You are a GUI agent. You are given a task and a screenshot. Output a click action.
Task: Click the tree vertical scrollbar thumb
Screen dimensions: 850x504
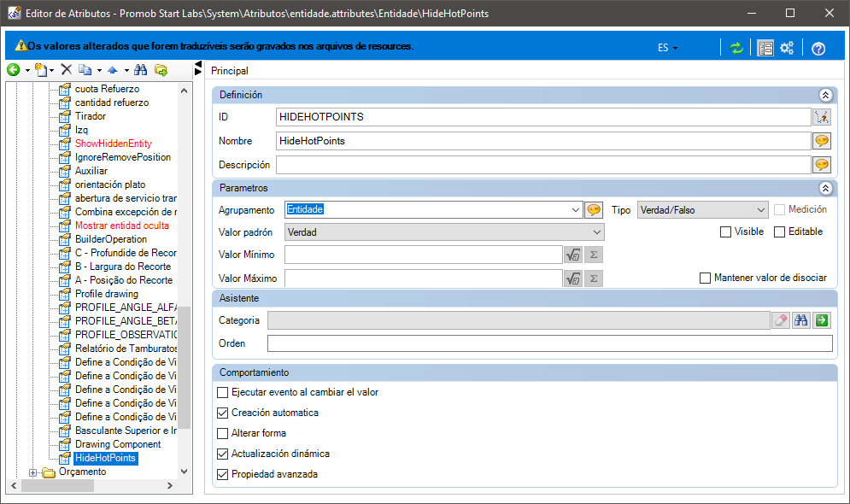185,368
